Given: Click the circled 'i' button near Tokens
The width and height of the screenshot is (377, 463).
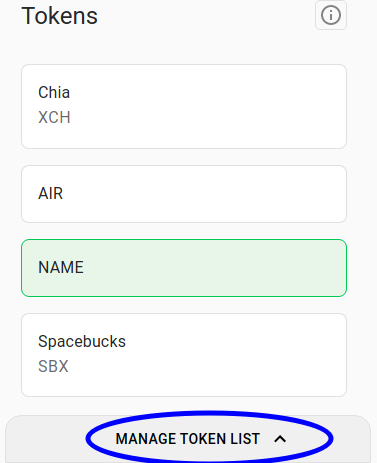Looking at the screenshot, I should pos(331,15).
